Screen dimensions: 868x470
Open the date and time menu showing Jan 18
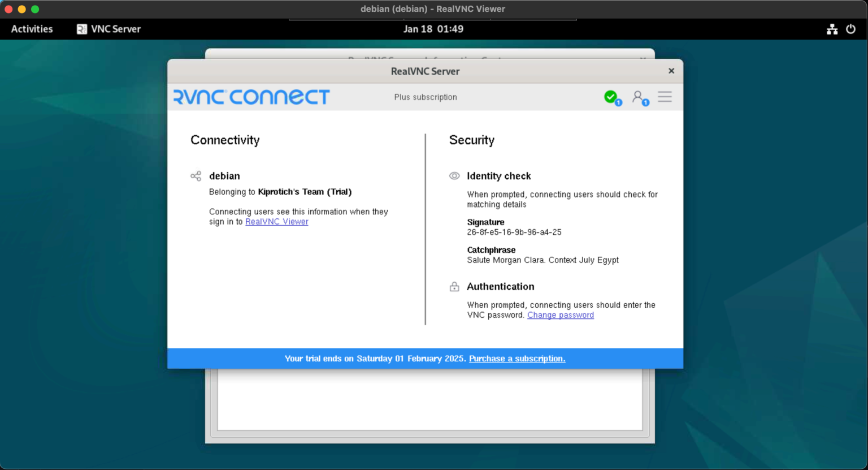click(434, 29)
